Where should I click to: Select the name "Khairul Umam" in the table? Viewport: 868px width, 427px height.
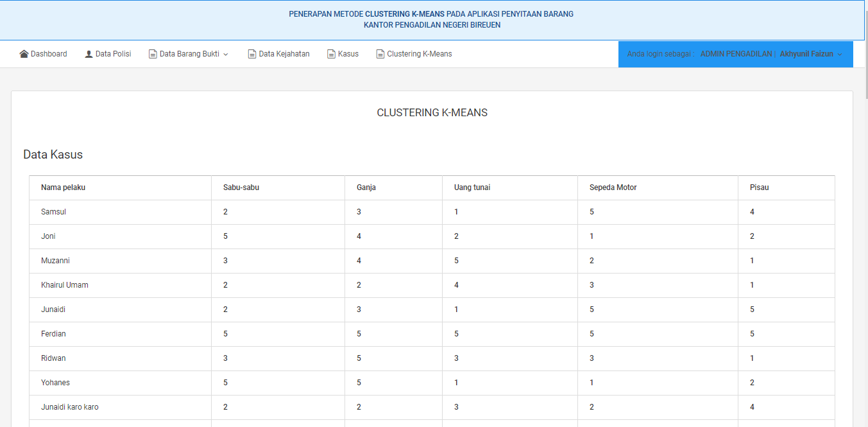pyautogui.click(x=65, y=285)
